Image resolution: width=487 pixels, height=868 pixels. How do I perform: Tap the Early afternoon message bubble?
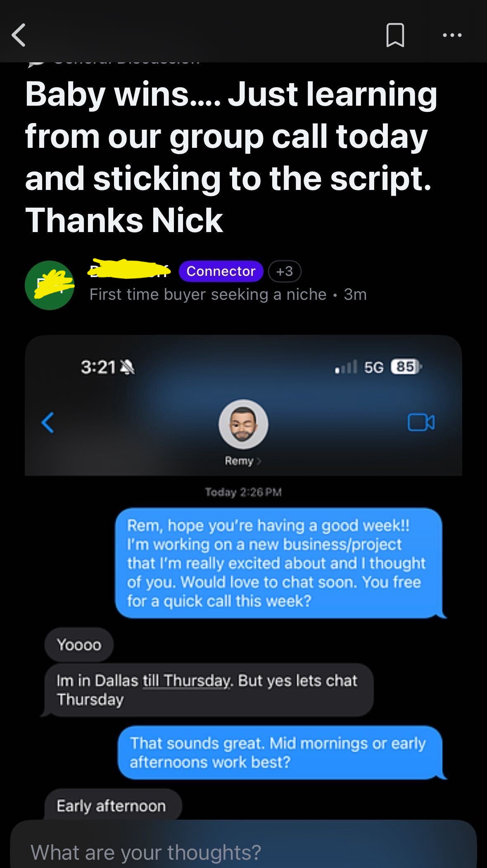pos(112,804)
